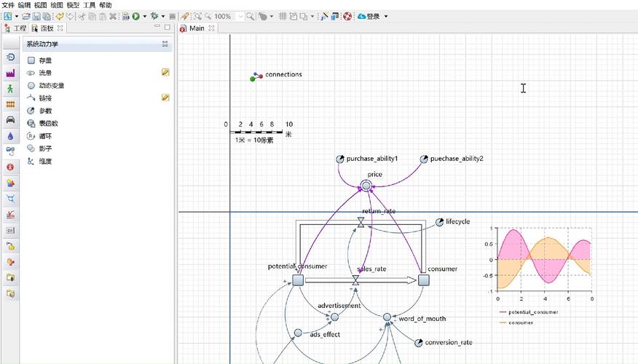Click the pencil icon next to 流量
The image size is (638, 364).
(x=165, y=72)
